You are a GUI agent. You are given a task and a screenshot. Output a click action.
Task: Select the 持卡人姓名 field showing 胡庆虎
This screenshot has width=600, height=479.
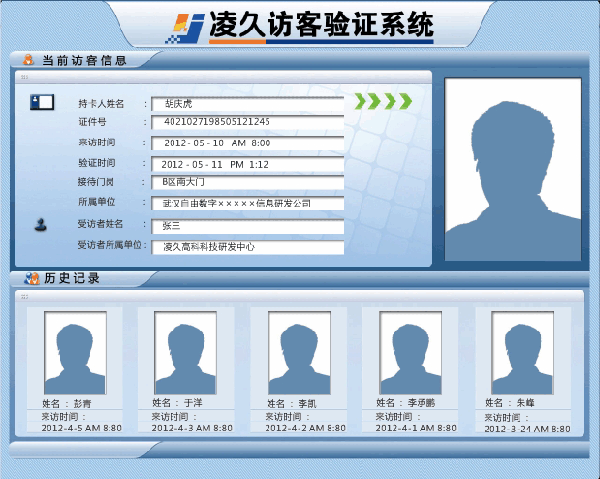click(x=247, y=103)
